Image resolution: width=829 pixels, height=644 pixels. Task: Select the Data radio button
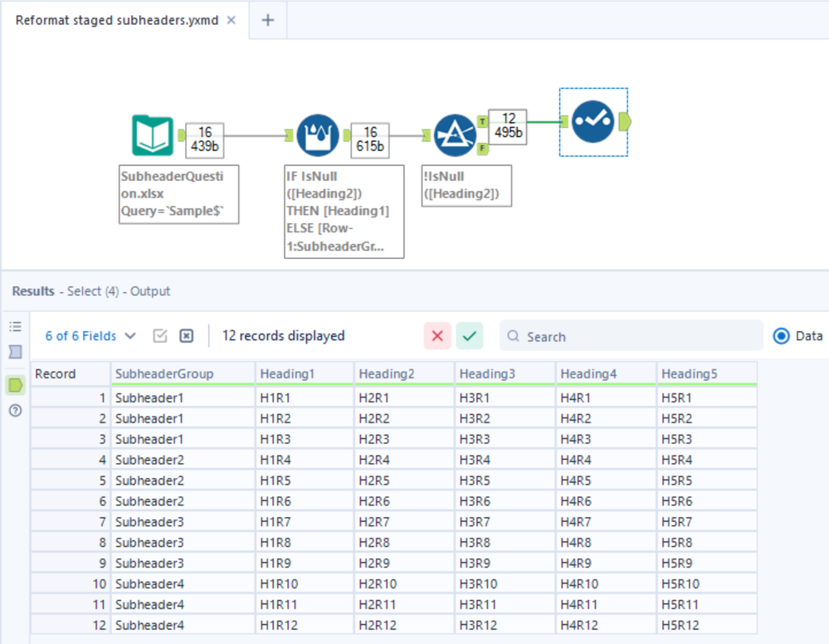(x=781, y=336)
